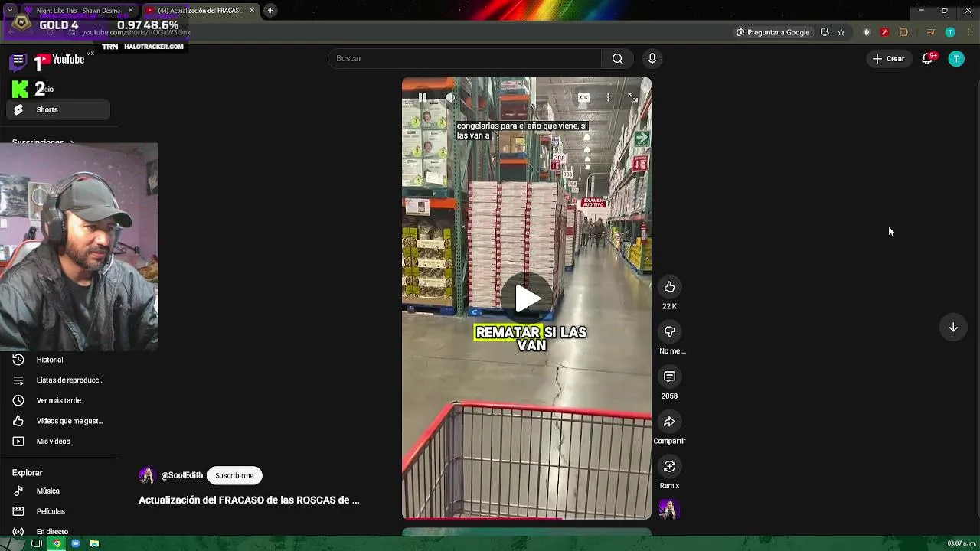Open Música under Explorar

(58, 491)
